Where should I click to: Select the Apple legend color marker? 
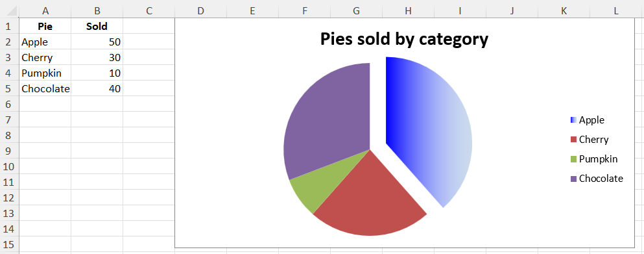tap(574, 120)
